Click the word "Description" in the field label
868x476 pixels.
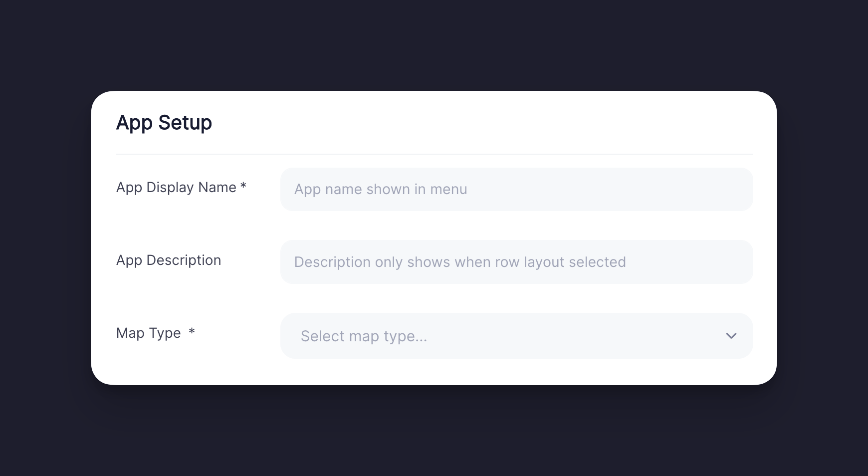184,260
